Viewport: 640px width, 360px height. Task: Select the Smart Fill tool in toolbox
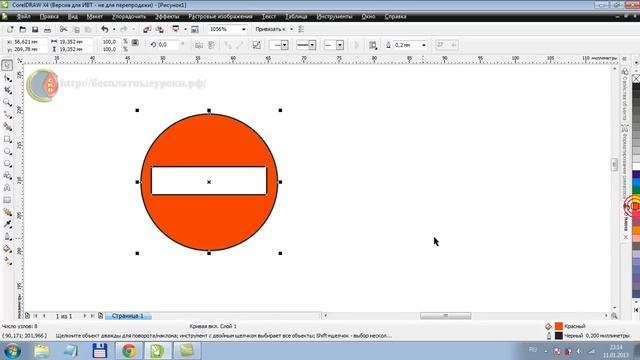(7, 127)
